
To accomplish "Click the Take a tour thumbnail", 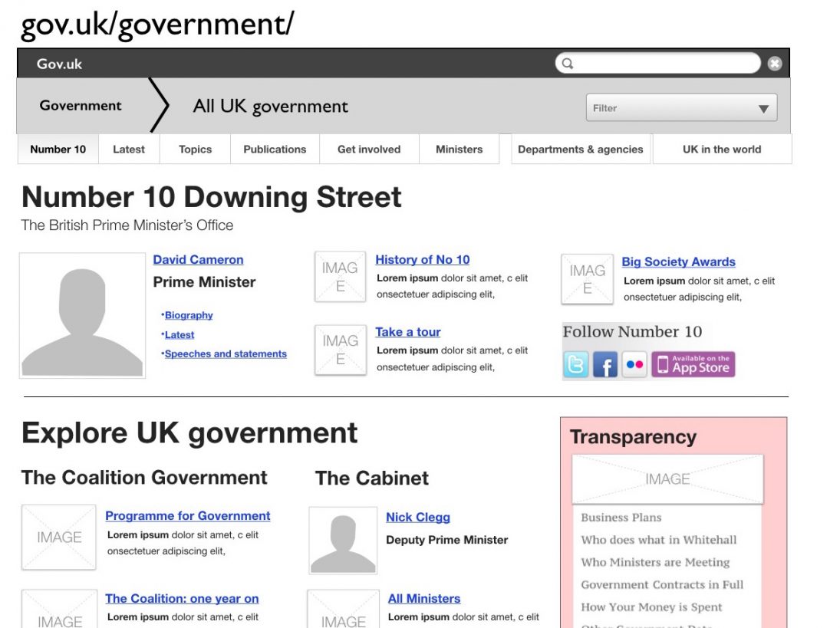I will tap(340, 350).
